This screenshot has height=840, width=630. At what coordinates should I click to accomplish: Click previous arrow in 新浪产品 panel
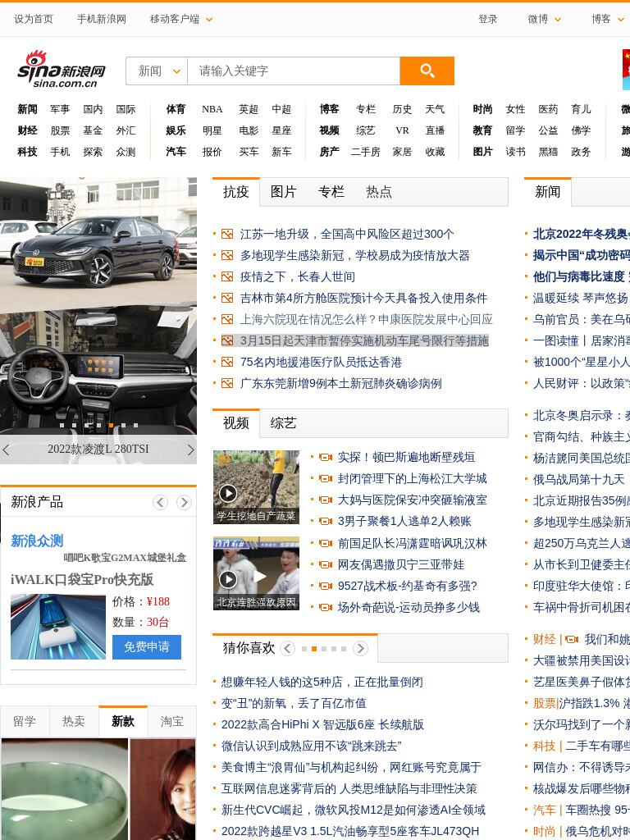click(160, 502)
